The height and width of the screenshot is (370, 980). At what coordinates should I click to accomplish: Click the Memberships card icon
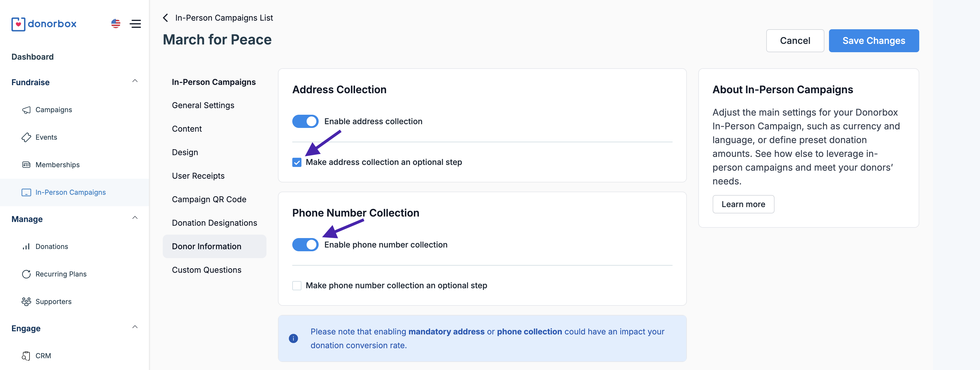[26, 165]
